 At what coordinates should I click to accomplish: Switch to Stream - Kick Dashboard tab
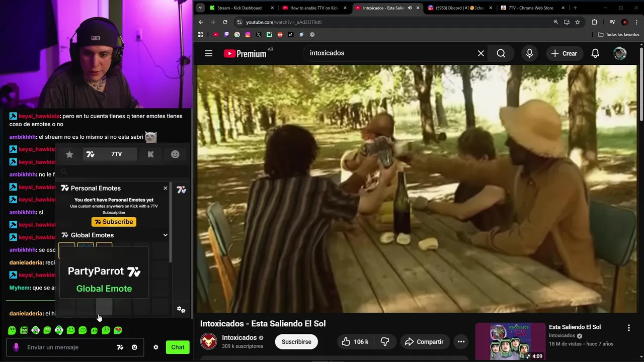(x=239, y=8)
